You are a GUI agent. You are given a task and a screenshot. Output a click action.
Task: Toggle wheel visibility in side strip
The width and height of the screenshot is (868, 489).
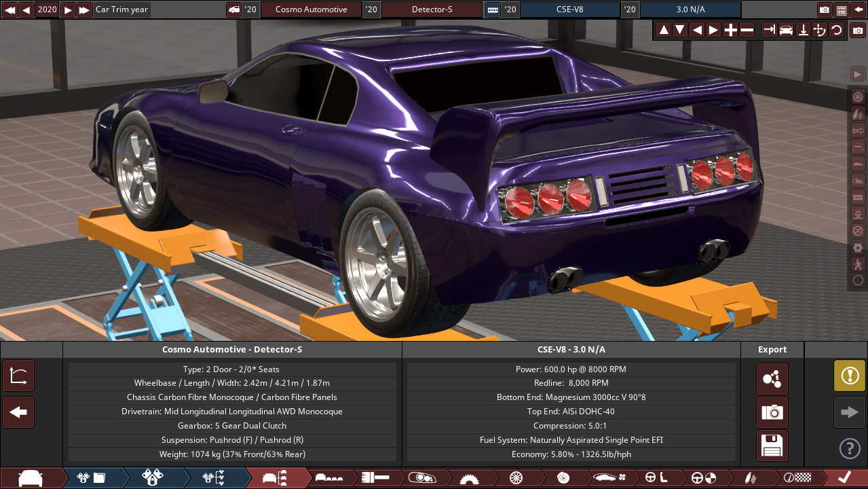tap(858, 96)
